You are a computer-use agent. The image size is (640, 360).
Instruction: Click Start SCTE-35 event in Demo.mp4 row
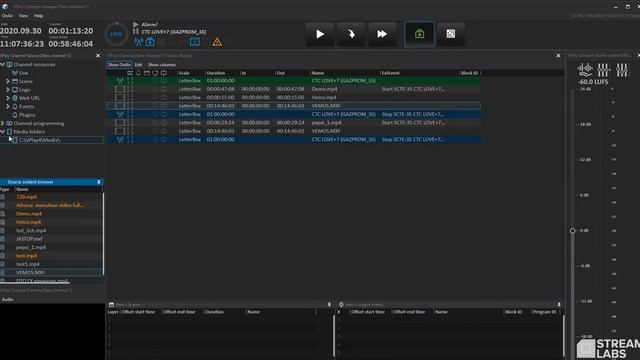(413, 89)
